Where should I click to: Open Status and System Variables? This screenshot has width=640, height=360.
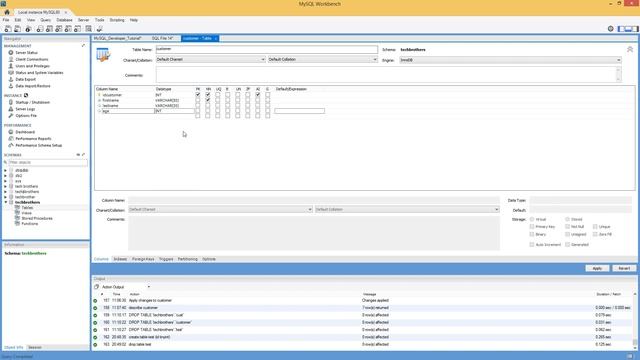(x=39, y=73)
